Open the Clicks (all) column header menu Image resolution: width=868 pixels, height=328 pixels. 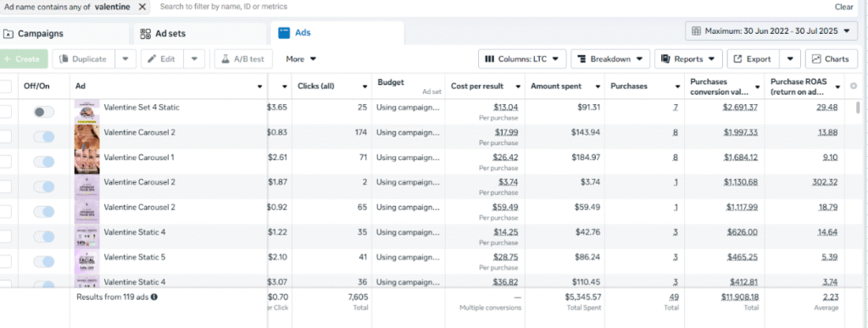365,86
